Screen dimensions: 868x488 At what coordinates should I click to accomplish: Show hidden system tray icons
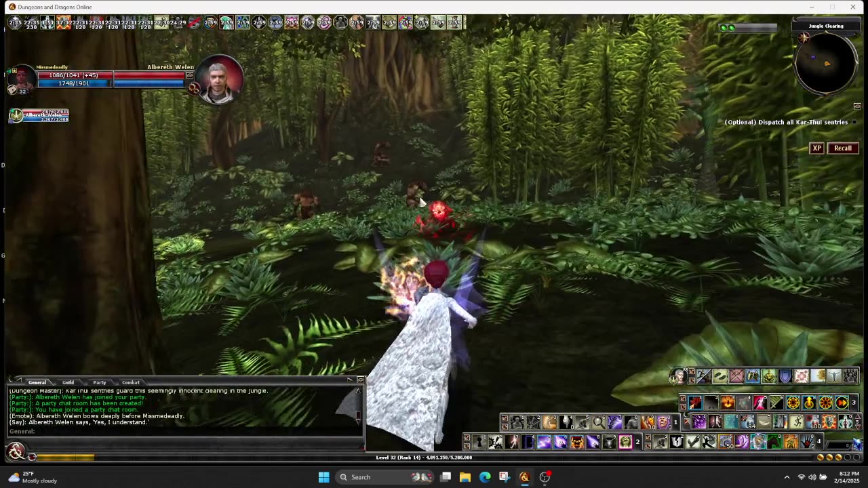point(787,477)
